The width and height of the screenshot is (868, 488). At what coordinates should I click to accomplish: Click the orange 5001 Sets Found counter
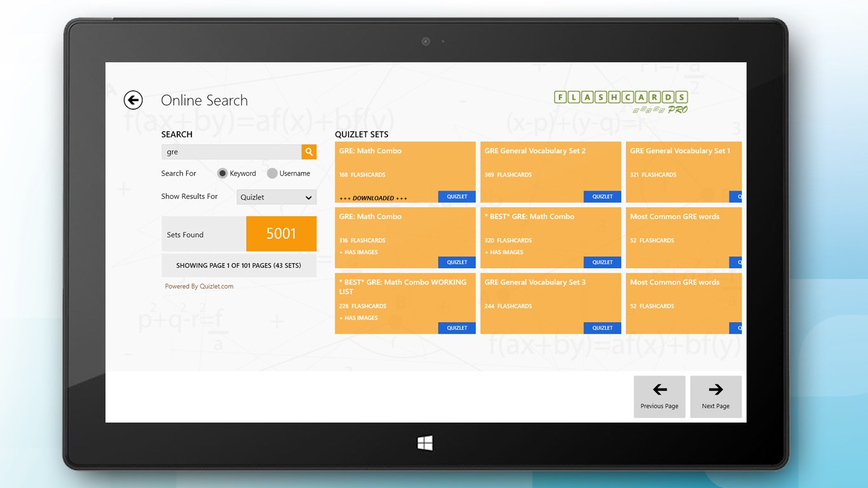pyautogui.click(x=281, y=234)
